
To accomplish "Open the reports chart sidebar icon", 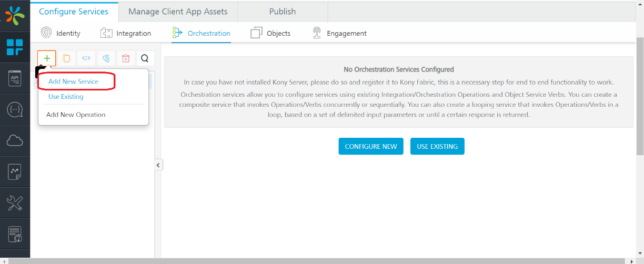I will pos(15,171).
